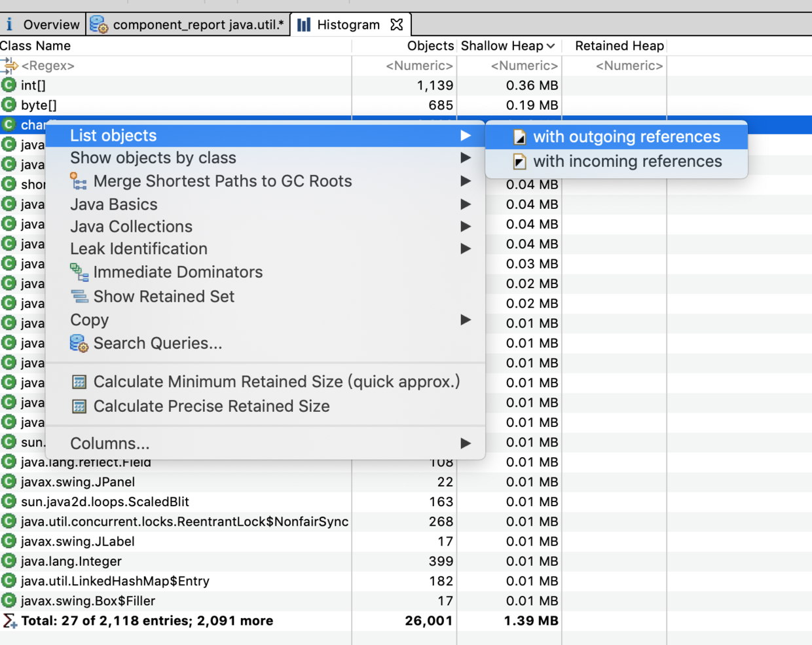Click the Show Retained Set icon
The height and width of the screenshot is (645, 812).
[x=79, y=297]
